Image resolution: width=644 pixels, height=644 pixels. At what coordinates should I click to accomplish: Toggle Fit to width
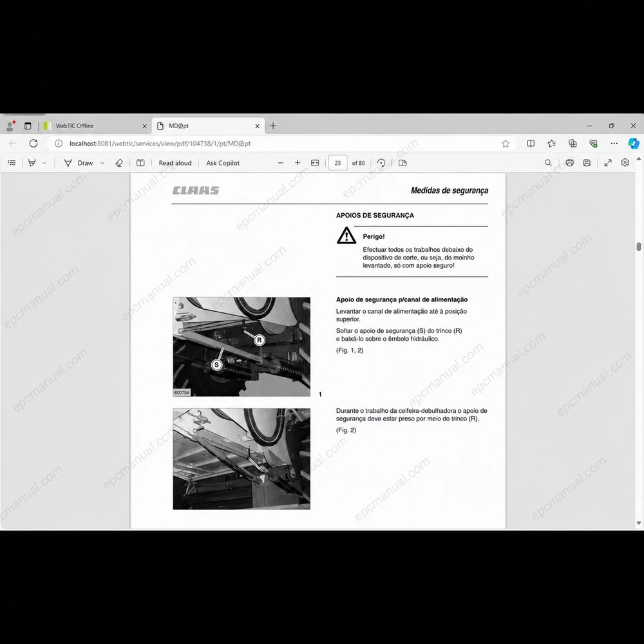(x=315, y=163)
